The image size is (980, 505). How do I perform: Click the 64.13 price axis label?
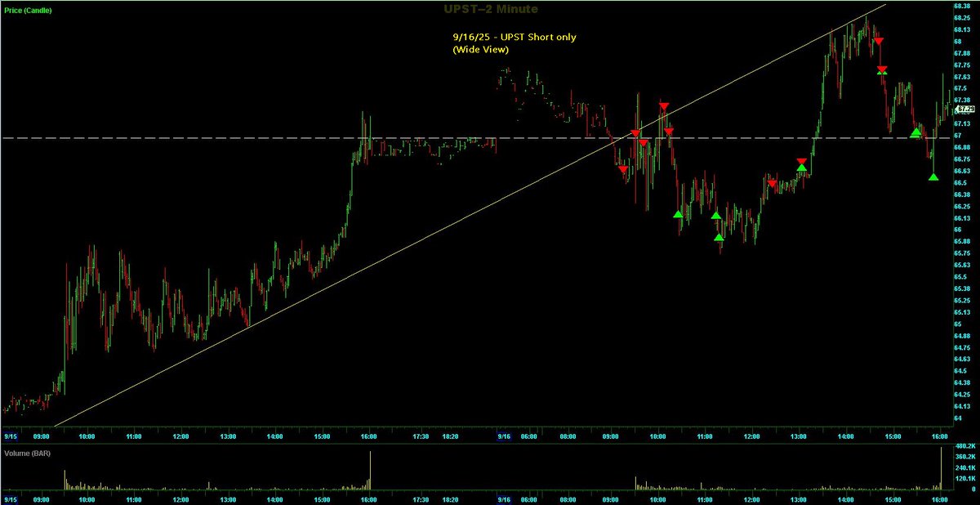[961, 407]
